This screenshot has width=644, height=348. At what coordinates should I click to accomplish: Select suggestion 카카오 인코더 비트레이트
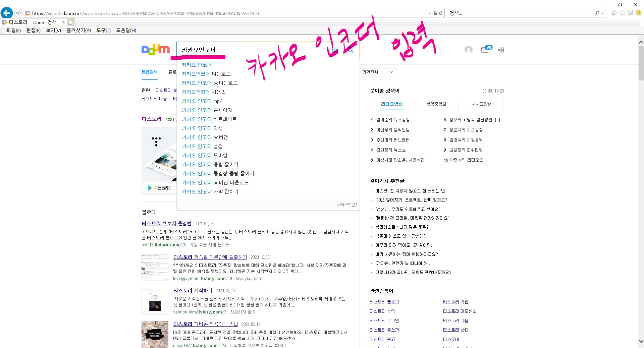point(209,119)
